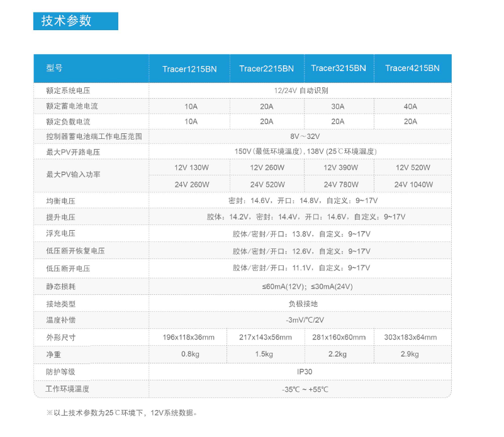Select the 额定负载电流 row label
The height and width of the screenshot is (437, 504).
pyautogui.click(x=68, y=122)
